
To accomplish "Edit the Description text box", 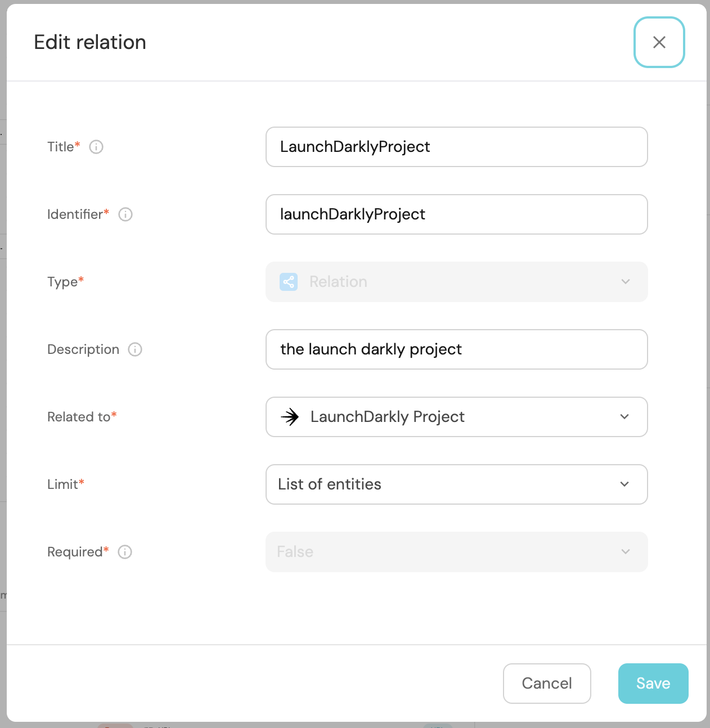I will coord(457,349).
